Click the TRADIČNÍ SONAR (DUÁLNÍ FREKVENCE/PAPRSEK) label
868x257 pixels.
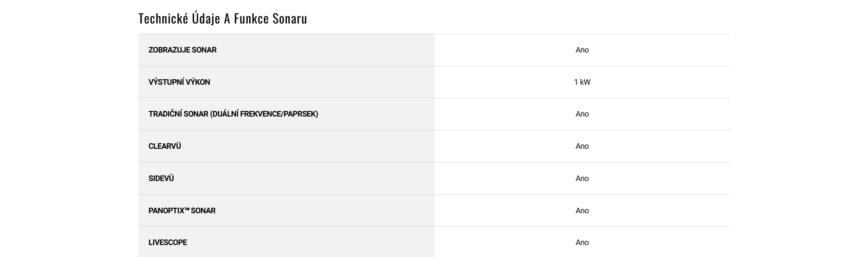pyautogui.click(x=233, y=114)
